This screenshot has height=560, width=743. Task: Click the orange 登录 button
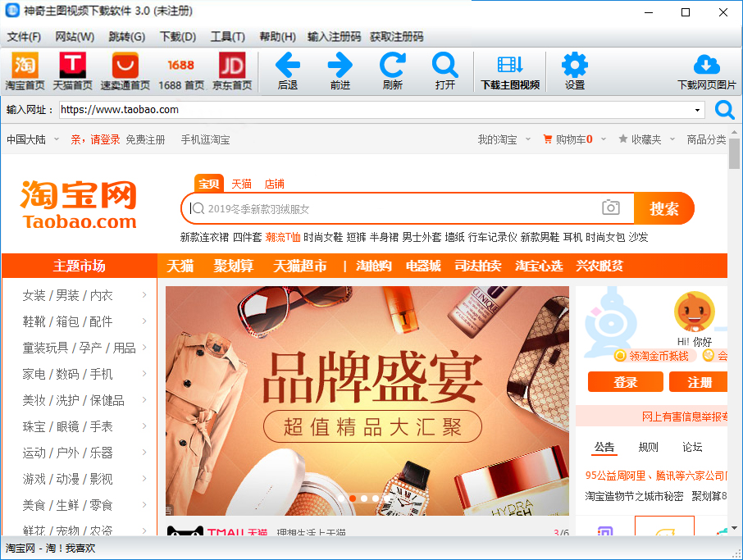(626, 382)
